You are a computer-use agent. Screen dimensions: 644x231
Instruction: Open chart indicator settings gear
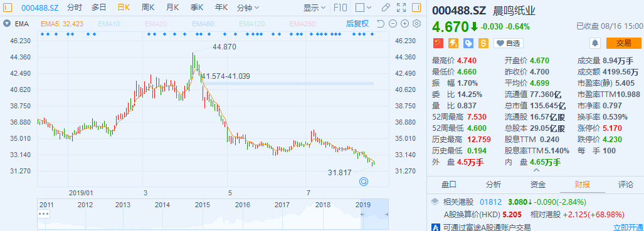[x=416, y=23]
